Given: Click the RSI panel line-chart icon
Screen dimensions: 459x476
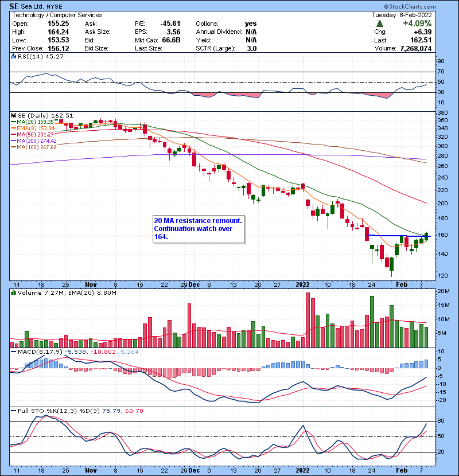Looking at the screenshot, I should click(x=13, y=56).
